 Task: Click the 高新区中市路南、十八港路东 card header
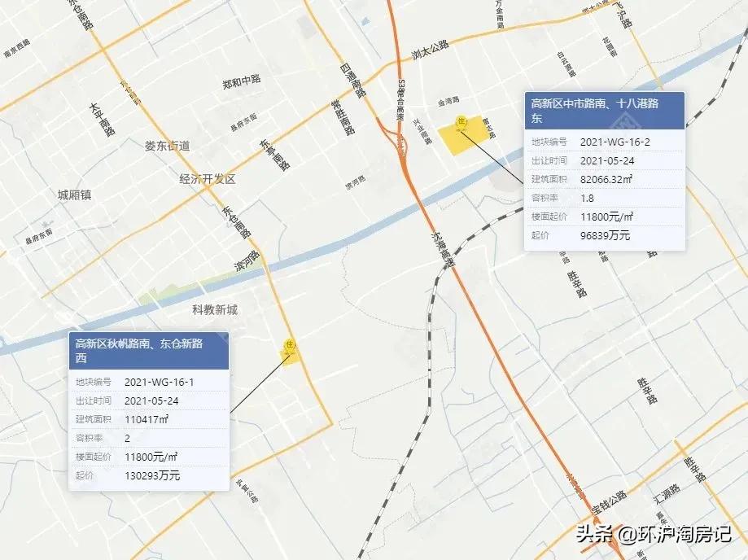click(603, 111)
